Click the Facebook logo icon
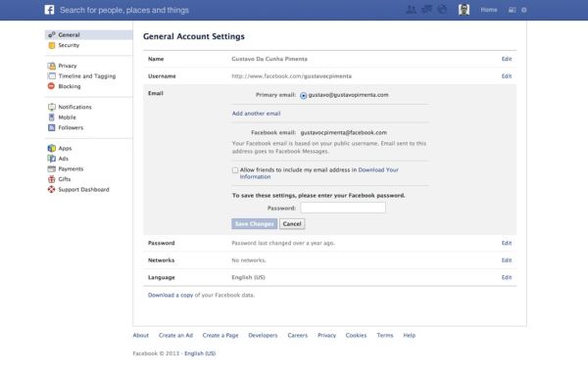This screenshot has height=375, width=588. (x=50, y=10)
